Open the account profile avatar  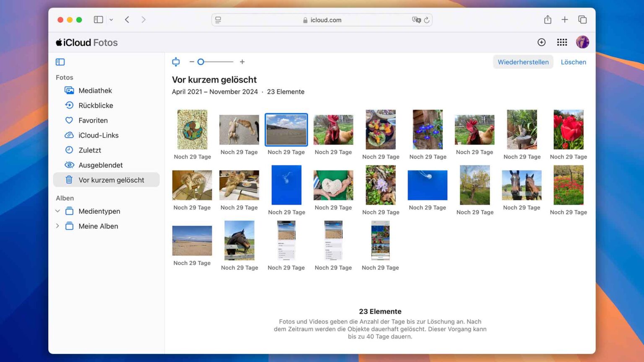[582, 42]
